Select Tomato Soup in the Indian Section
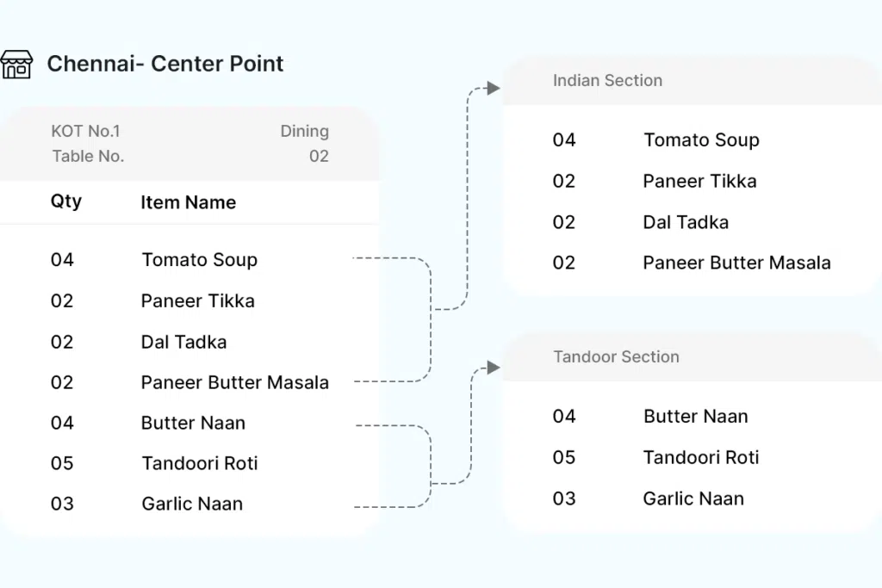Image resolution: width=882 pixels, height=588 pixels. point(701,140)
